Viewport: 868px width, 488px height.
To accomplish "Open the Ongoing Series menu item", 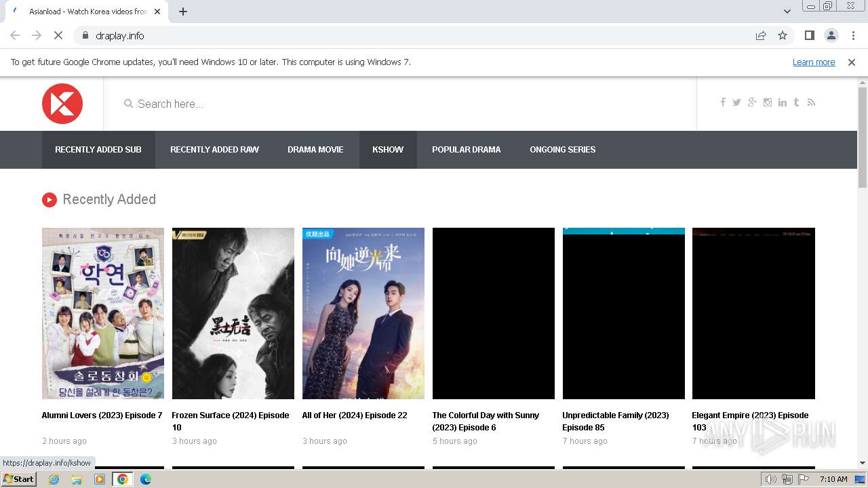I will tap(563, 150).
